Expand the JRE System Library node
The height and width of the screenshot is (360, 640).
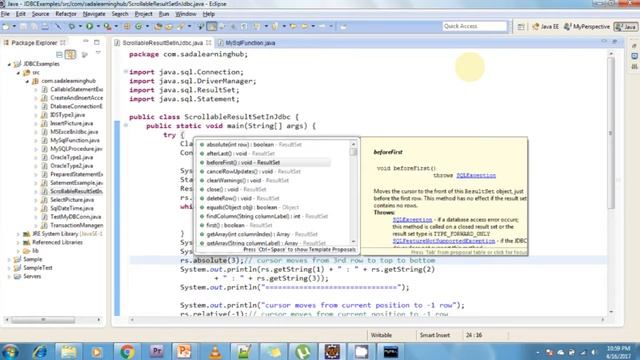point(18,234)
